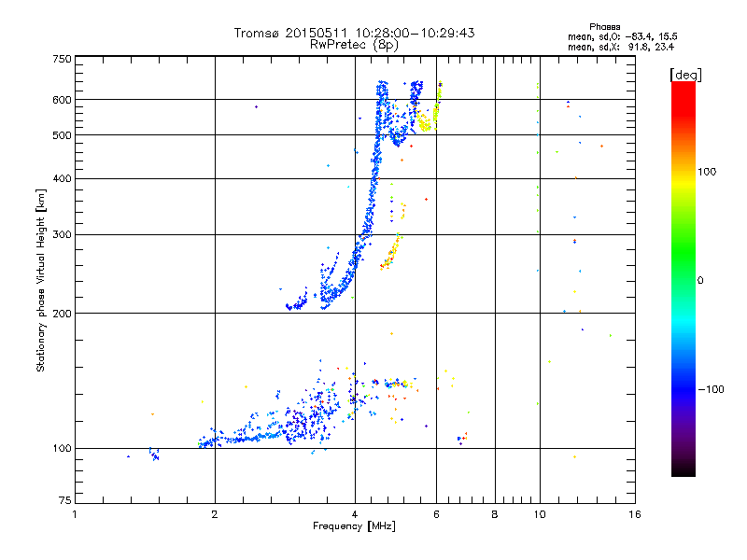Click the '6' x-axis tick label
Image resolution: width=747 pixels, height=560 pixels.
coord(436,514)
